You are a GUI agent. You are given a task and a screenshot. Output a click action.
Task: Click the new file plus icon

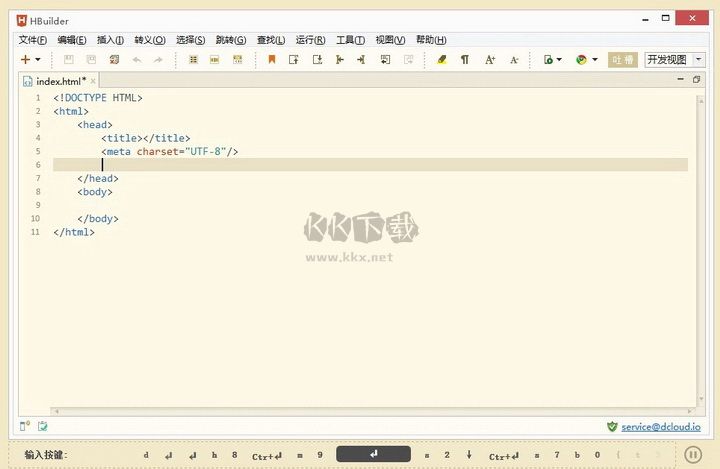[x=25, y=60]
